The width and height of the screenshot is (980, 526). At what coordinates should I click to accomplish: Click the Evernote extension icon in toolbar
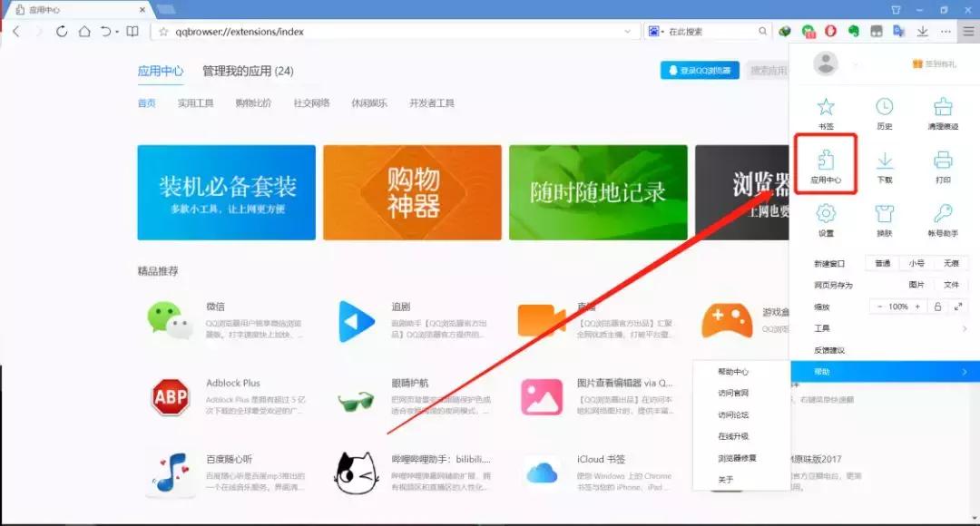(x=855, y=30)
